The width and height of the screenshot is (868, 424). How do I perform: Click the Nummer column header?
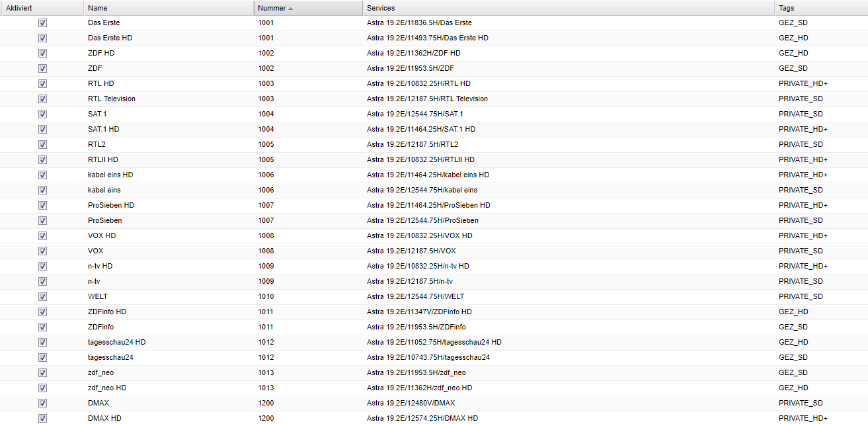coord(308,8)
